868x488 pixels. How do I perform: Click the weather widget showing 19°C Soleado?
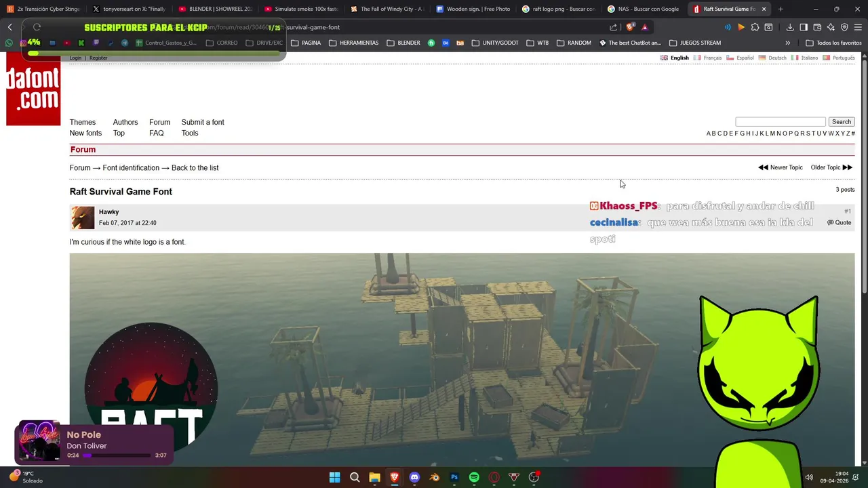click(x=26, y=477)
